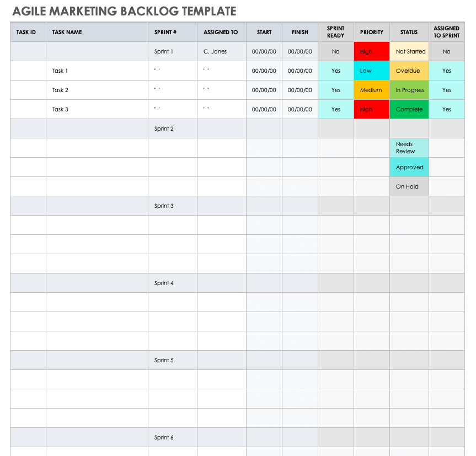Click the cyan Low priority cell
Viewport: 476px width, 456px height.
372,71
